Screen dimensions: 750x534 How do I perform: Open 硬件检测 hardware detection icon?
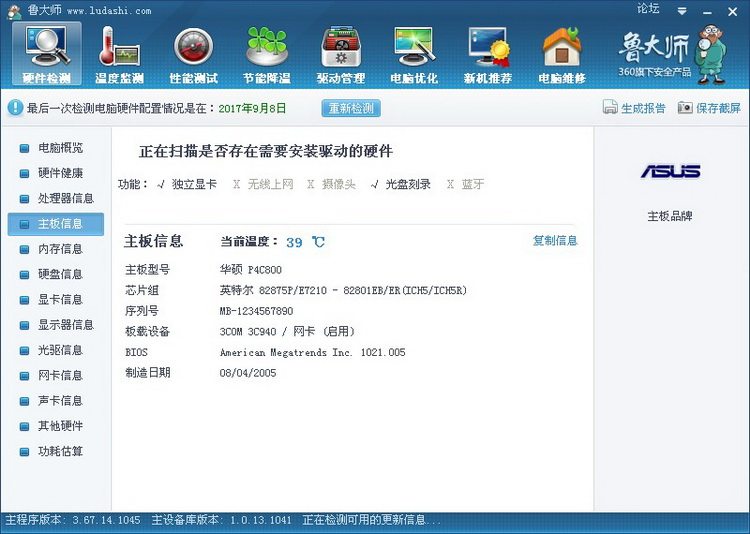(46, 54)
